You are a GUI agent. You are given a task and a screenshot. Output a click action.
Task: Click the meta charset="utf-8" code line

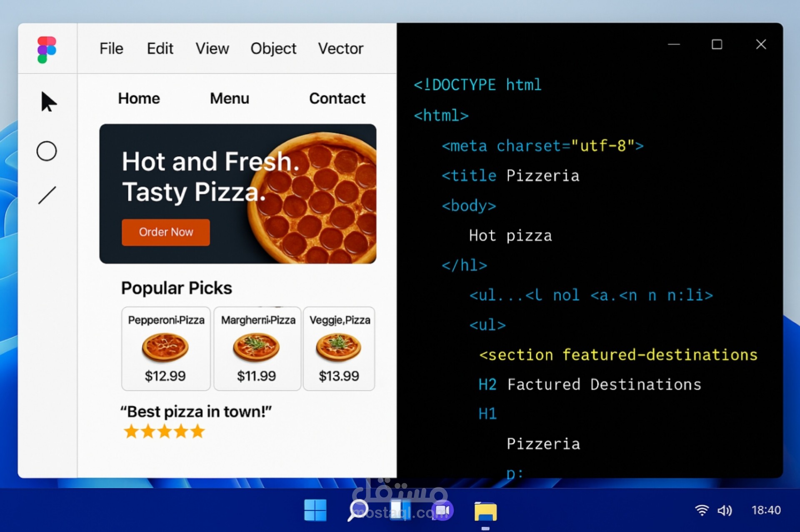click(x=542, y=146)
